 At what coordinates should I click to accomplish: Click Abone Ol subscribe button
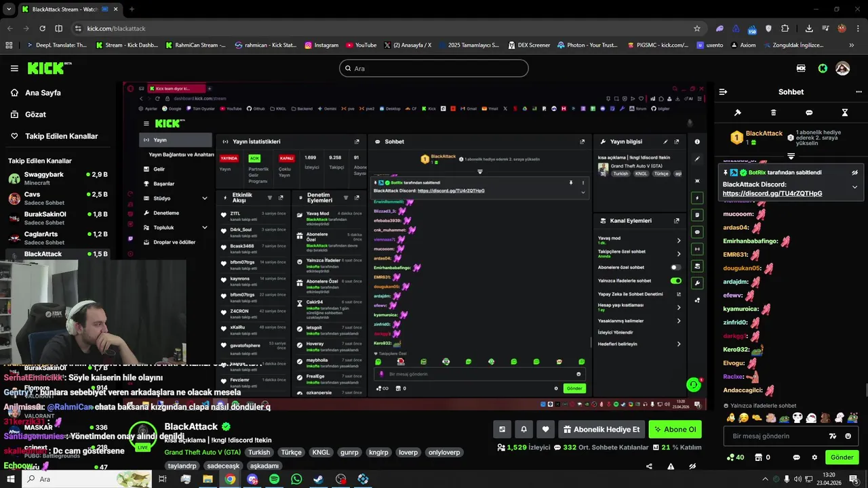pyautogui.click(x=675, y=429)
